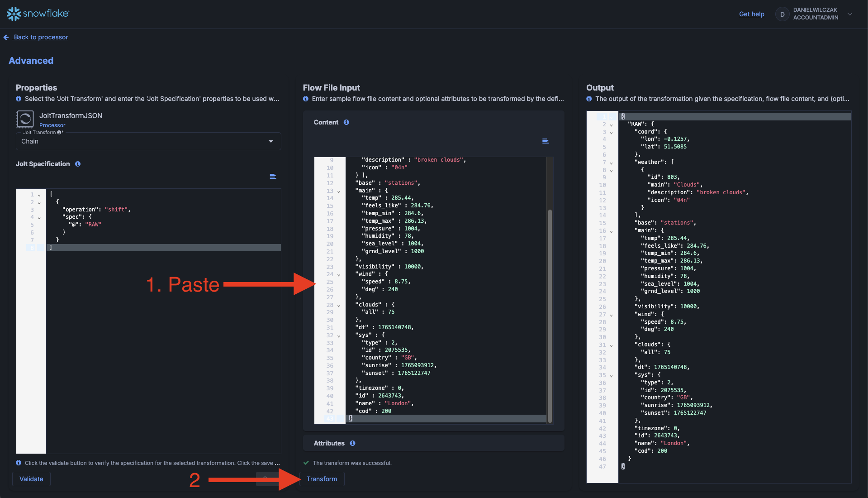Viewport: 868px width, 498px height.
Task: Collapse the "weather" array in Output
Action: pyautogui.click(x=611, y=163)
